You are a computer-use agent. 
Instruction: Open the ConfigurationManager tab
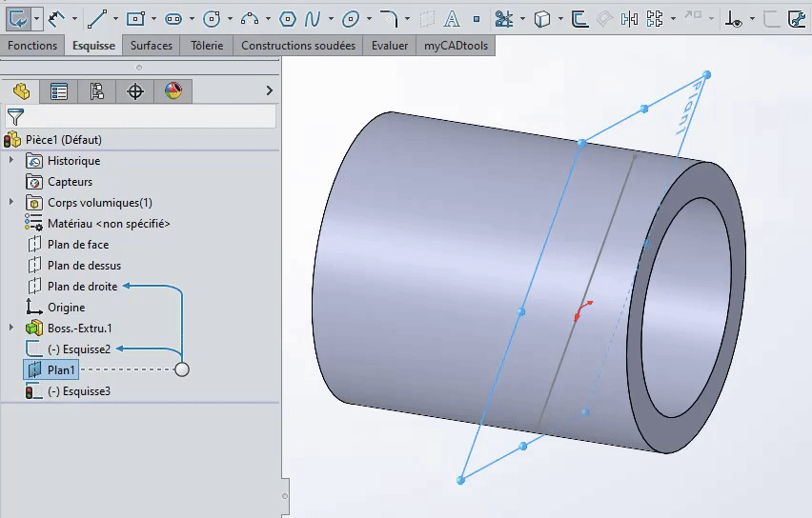pos(97,91)
